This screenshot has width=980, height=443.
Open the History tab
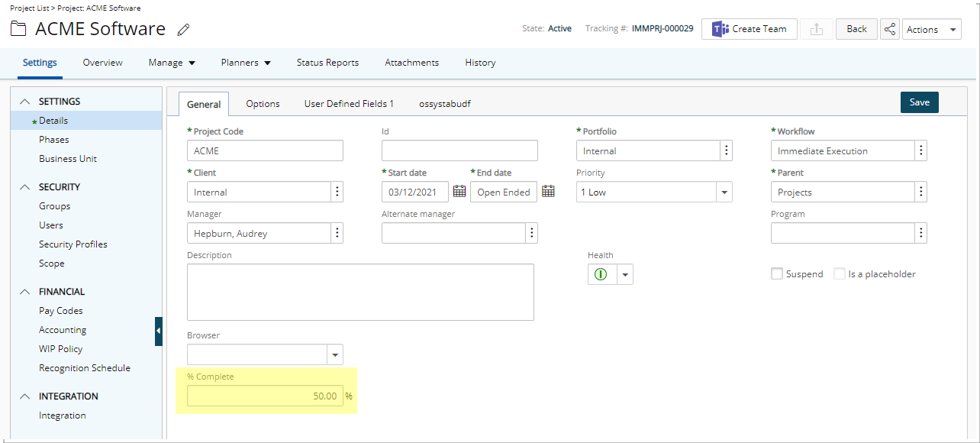(480, 63)
